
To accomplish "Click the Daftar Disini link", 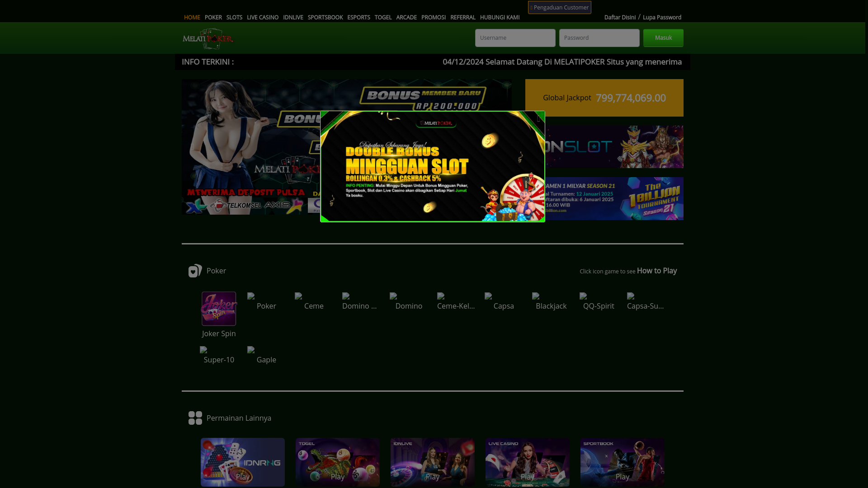I will (620, 17).
